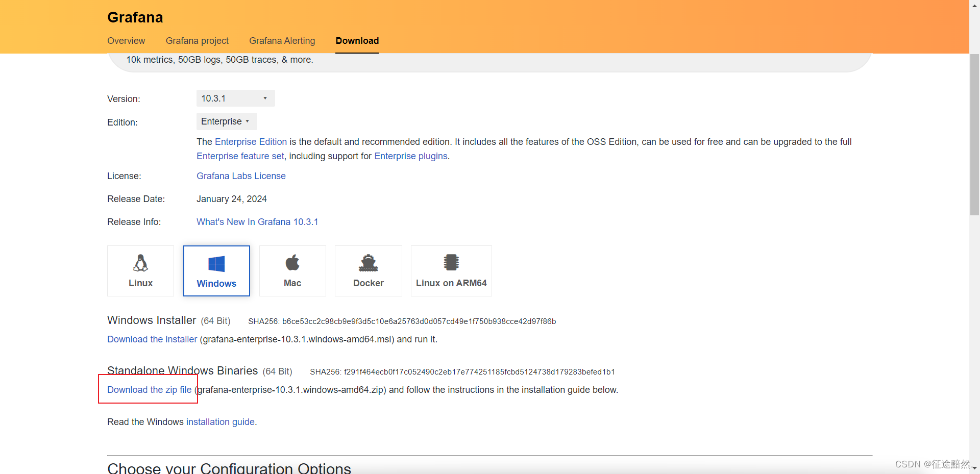Click the Windows Installer heading
980x474 pixels.
coord(152,320)
